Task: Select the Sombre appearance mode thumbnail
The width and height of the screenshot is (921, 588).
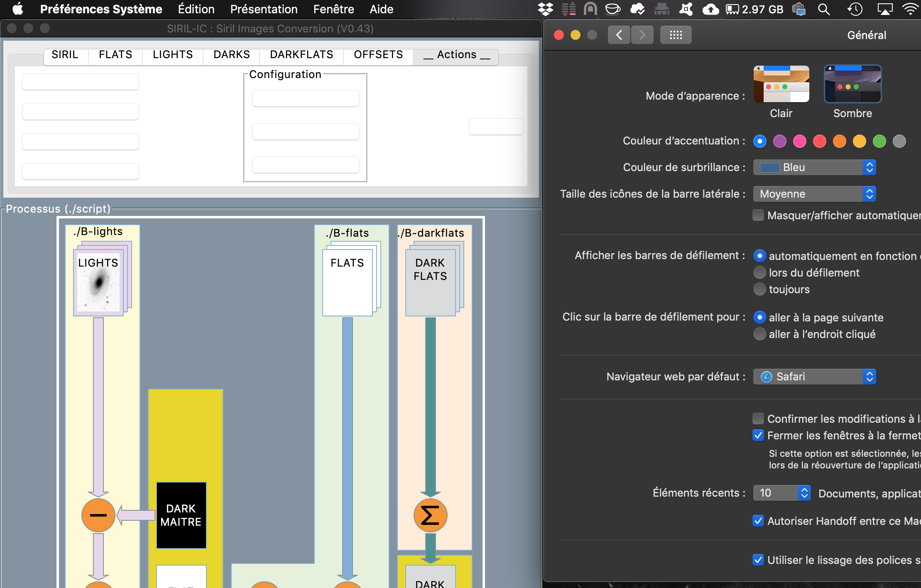Action: 852,84
